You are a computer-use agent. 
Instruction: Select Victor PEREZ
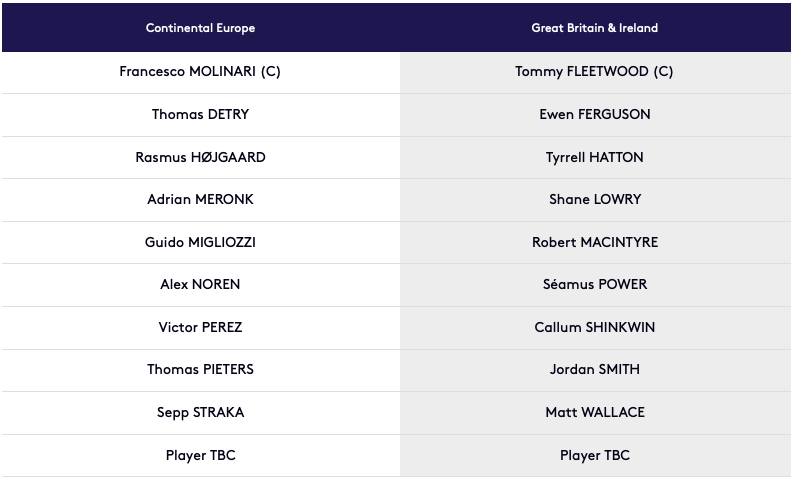coord(200,327)
